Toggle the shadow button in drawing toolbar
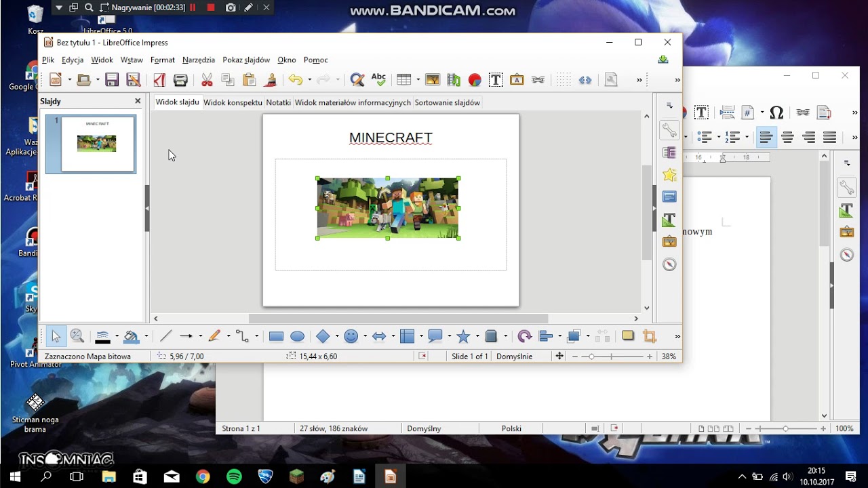Viewport: 868px width, 488px height. [x=628, y=336]
